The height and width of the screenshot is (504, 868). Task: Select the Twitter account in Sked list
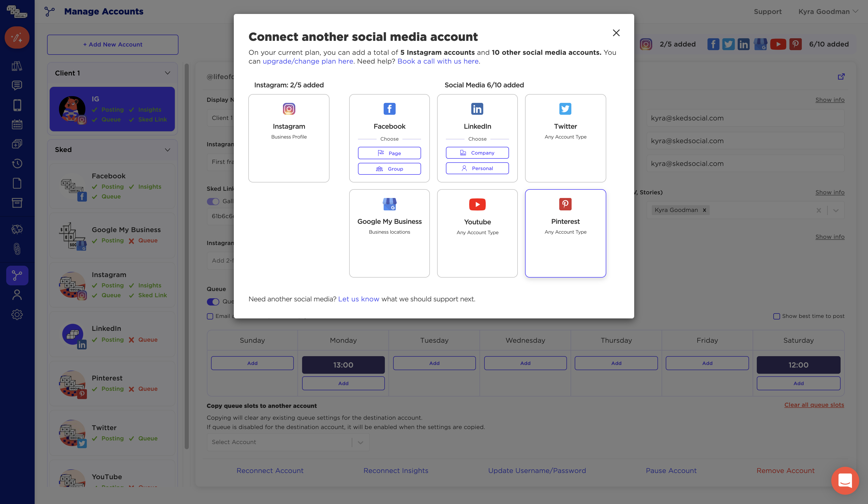pyautogui.click(x=112, y=433)
